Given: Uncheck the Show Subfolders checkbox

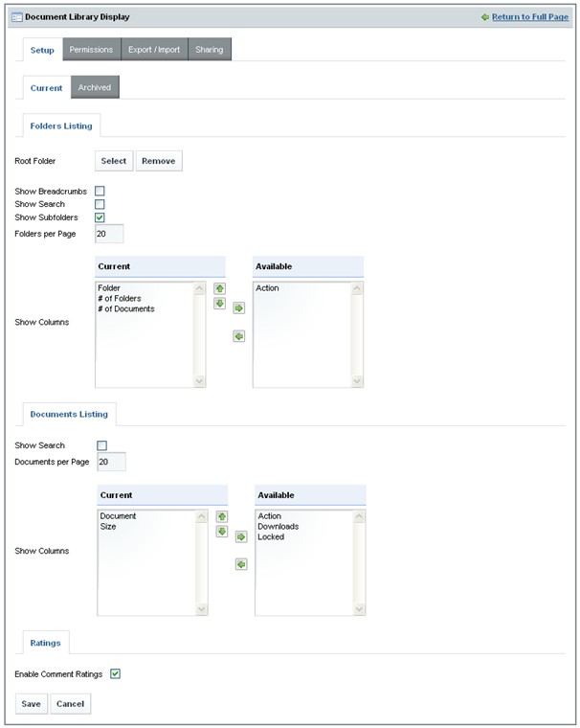Looking at the screenshot, I should (100, 217).
